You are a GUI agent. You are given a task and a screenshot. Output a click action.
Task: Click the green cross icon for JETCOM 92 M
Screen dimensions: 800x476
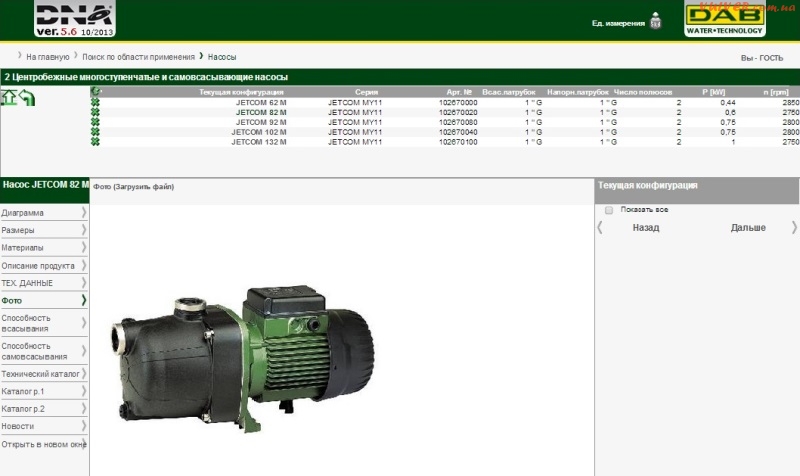95,122
